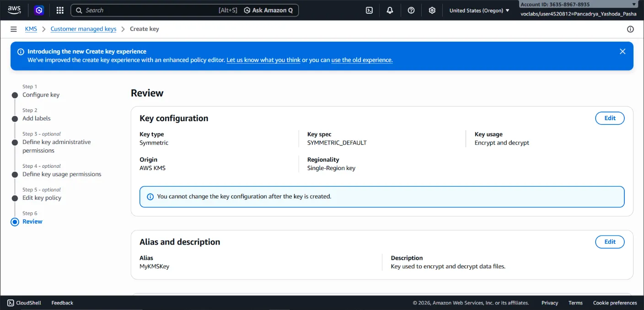Image resolution: width=644 pixels, height=310 pixels.
Task: Go to Step 5 Edit key policy
Action: coord(42,198)
